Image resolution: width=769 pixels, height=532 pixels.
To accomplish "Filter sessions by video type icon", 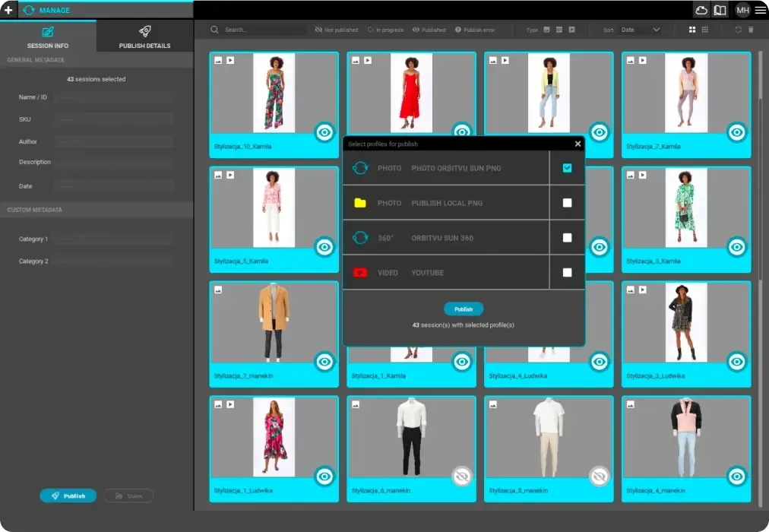I will click(x=571, y=30).
